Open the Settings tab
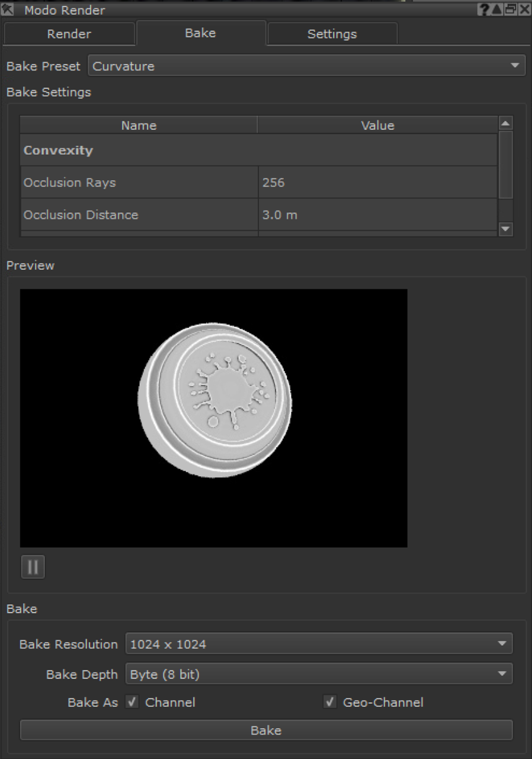Screen dimensions: 532x759 coord(332,34)
